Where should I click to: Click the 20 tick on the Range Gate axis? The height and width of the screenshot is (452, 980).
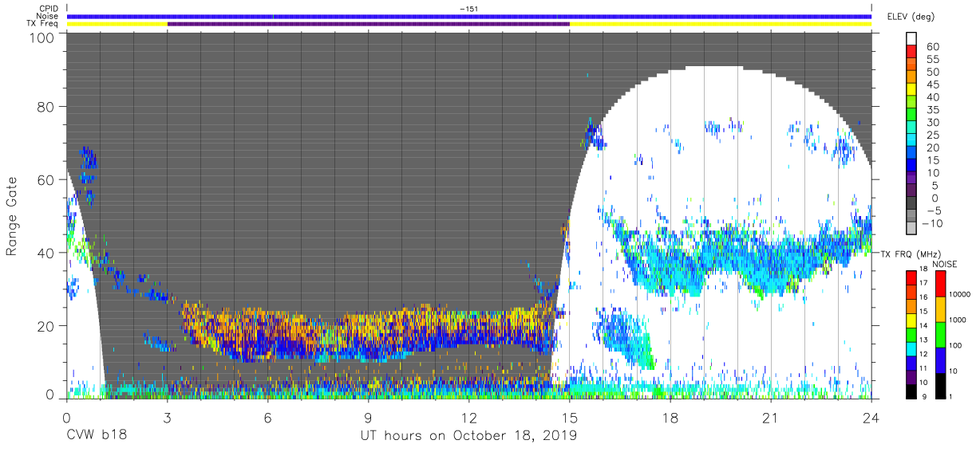point(47,325)
